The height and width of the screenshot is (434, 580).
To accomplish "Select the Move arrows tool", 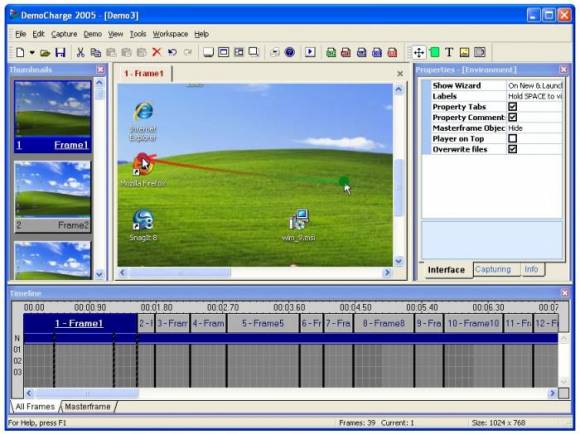I will [419, 53].
